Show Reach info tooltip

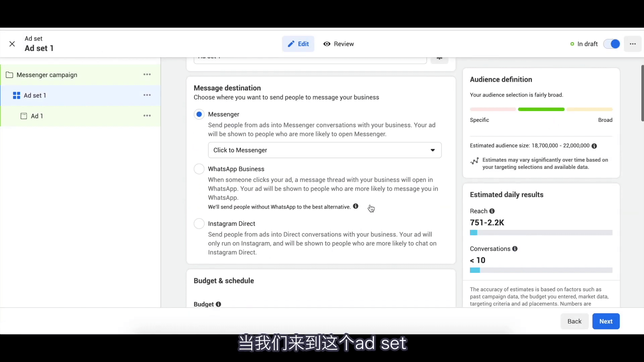pyautogui.click(x=492, y=211)
